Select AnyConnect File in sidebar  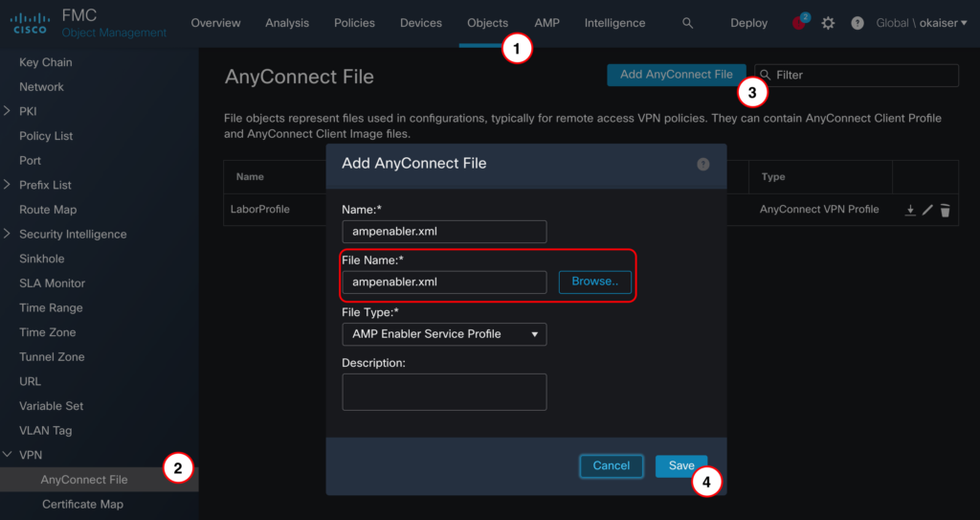click(100, 480)
